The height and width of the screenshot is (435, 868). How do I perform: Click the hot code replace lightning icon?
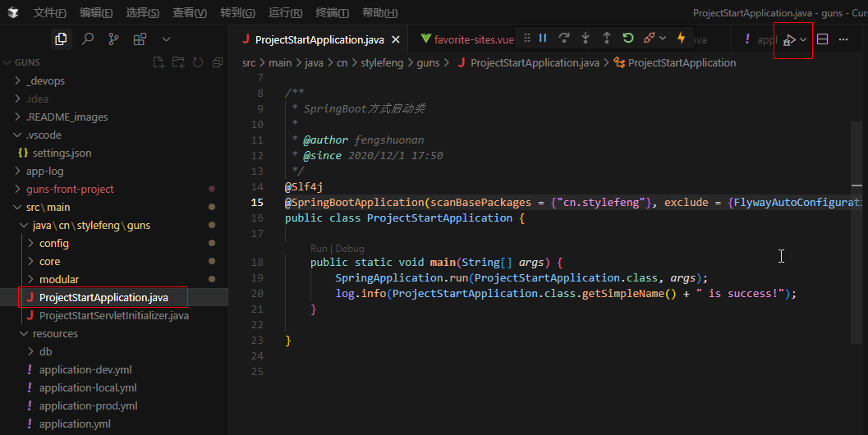681,38
